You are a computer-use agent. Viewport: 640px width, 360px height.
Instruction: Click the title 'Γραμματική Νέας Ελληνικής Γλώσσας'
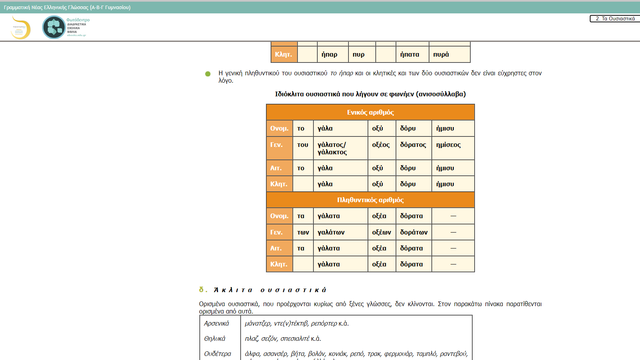click(x=67, y=7)
